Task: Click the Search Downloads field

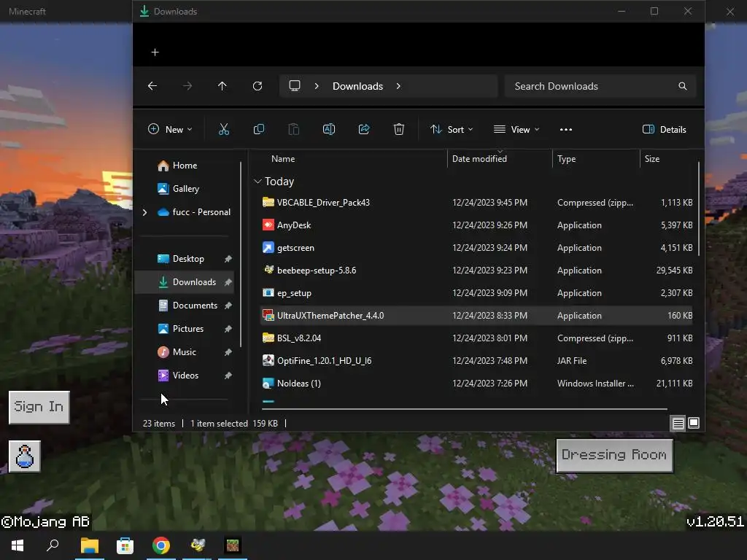Action: coord(600,86)
